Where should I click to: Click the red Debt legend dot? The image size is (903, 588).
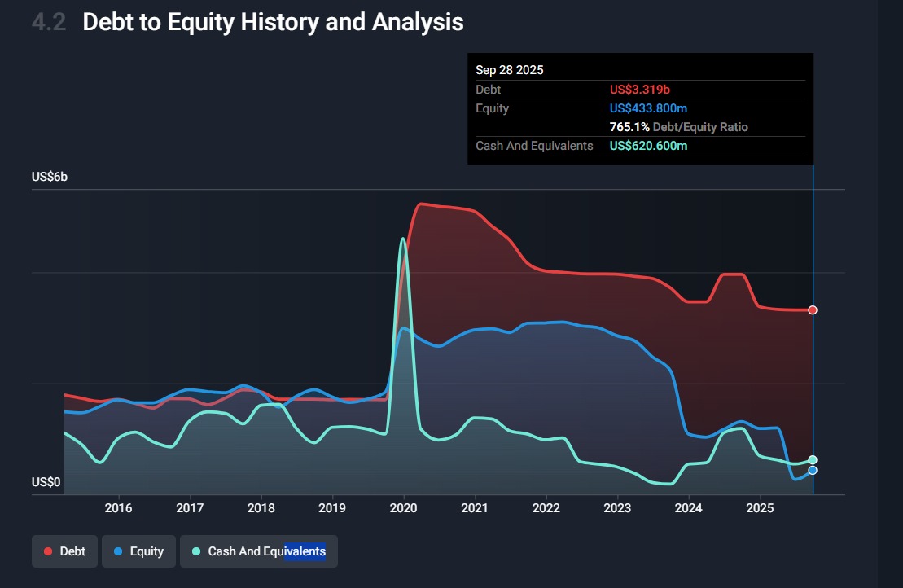click(x=48, y=551)
